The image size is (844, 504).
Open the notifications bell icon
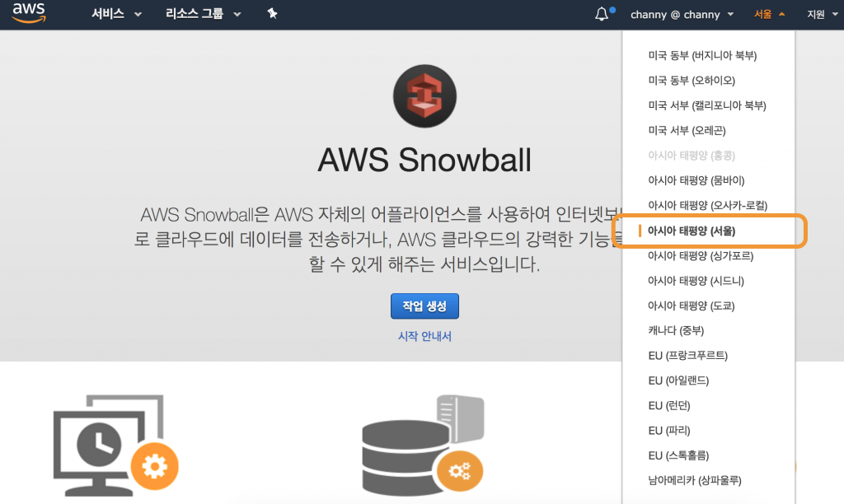603,14
